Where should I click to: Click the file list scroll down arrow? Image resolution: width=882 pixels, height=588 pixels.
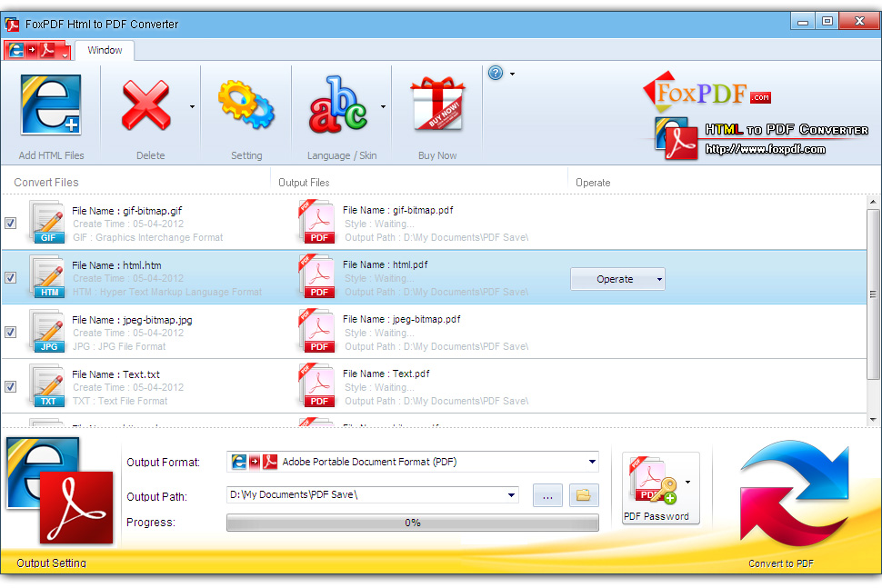(873, 419)
